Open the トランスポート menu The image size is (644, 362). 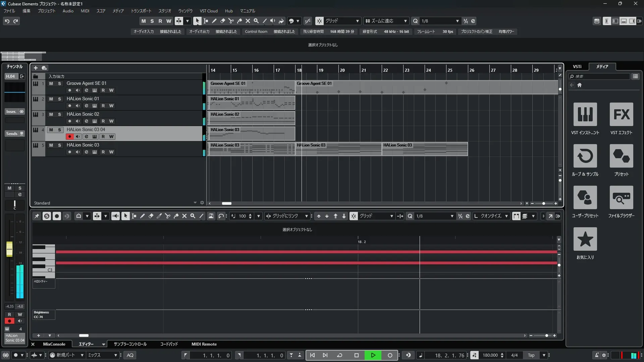click(x=141, y=11)
